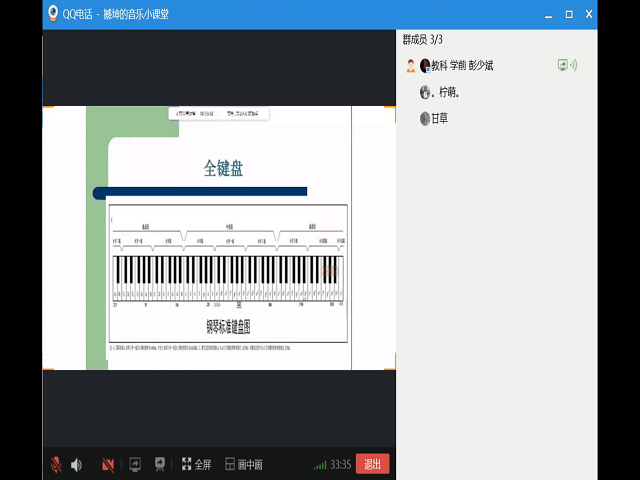Click the presentation board icon beside share screen
This screenshot has height=480, width=640.
[159, 464]
